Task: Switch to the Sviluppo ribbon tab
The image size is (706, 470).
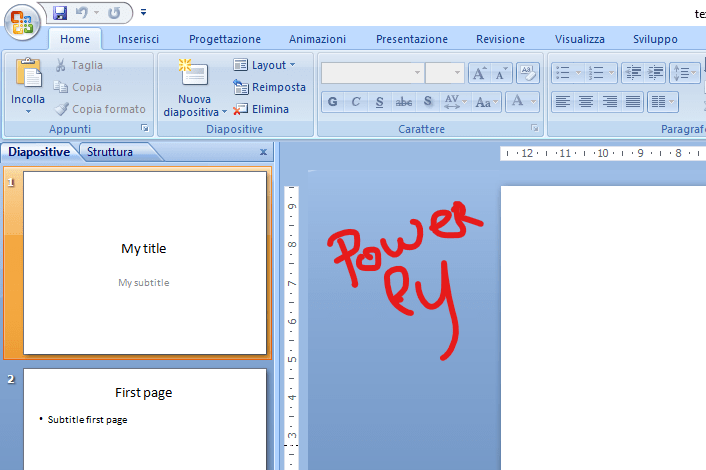Action: click(x=656, y=39)
